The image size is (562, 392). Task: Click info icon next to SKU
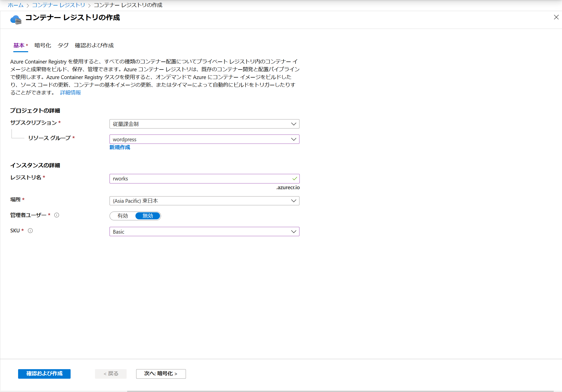pyautogui.click(x=30, y=231)
